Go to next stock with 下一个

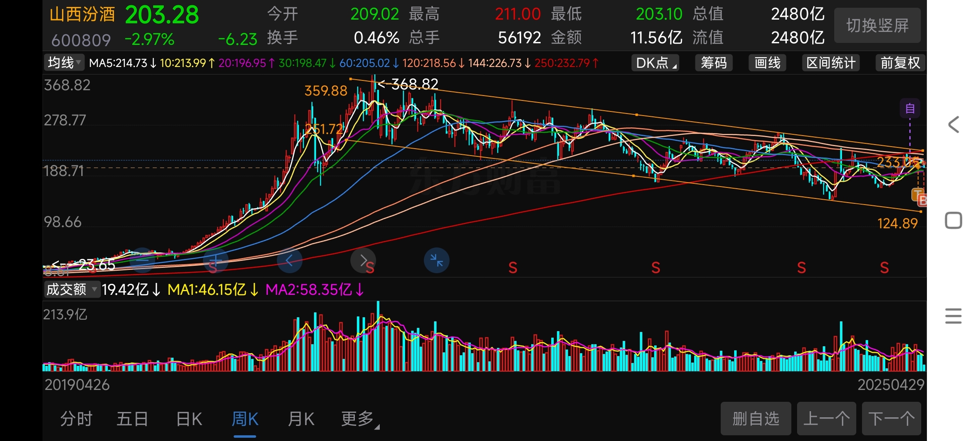point(891,419)
